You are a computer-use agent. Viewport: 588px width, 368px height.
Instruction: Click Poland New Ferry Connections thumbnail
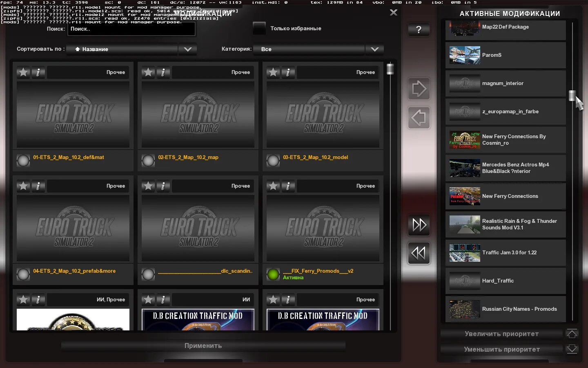click(x=465, y=196)
